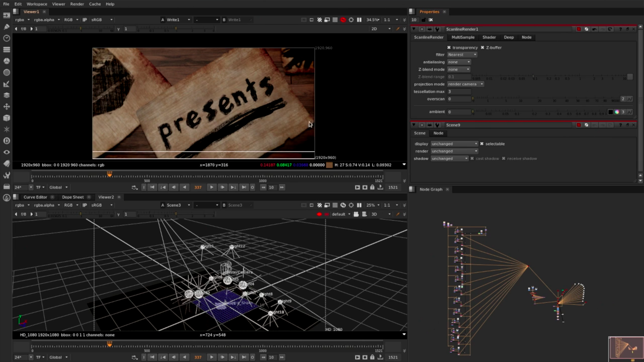This screenshot has height=362, width=644.
Task: Click the Time clock icon in left toolbar
Action: click(6, 39)
